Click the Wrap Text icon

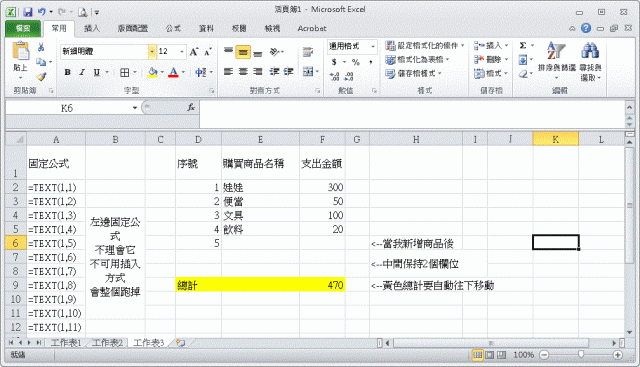click(x=308, y=52)
